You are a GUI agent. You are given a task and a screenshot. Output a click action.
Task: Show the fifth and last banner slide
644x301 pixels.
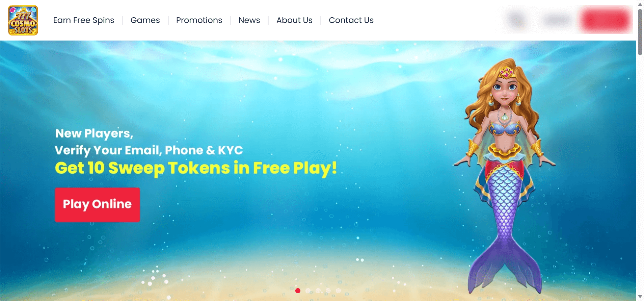point(338,291)
